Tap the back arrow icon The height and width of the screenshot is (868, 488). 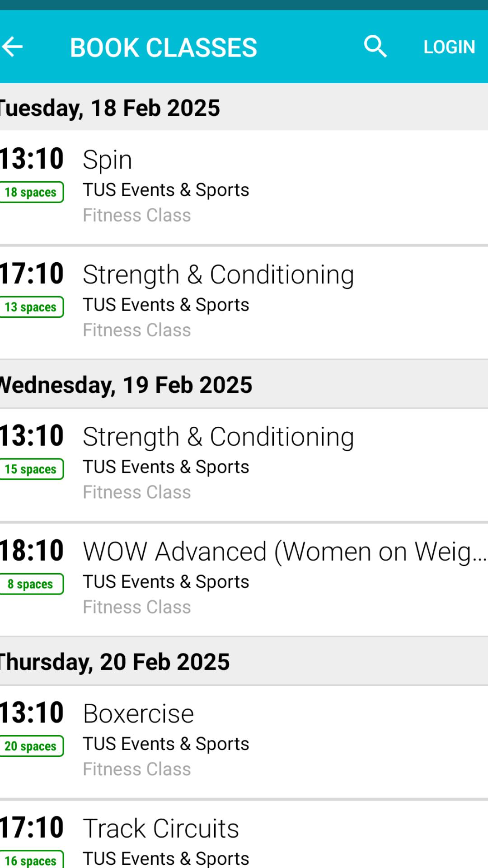pos(13,47)
